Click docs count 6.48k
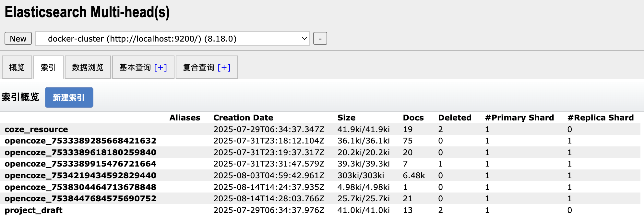This screenshot has width=644, height=224. pyautogui.click(x=414, y=175)
